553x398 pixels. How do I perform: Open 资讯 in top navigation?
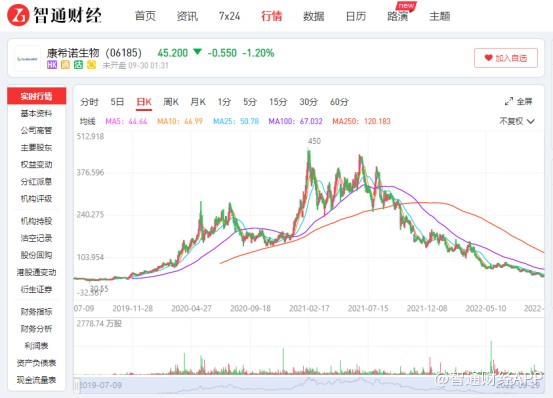pyautogui.click(x=187, y=16)
